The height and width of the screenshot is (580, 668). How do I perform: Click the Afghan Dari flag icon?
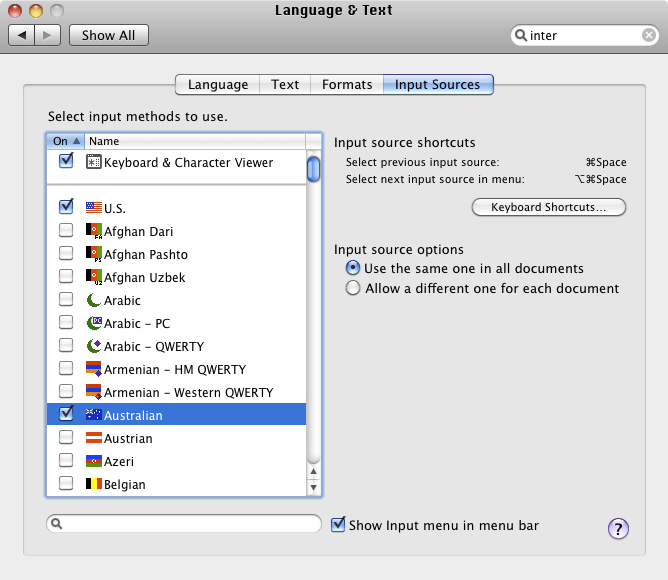pos(94,231)
